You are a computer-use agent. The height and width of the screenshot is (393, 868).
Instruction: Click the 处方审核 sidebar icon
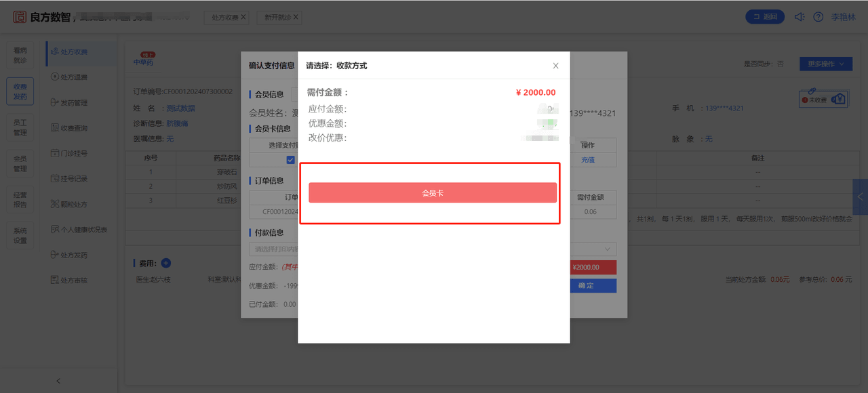55,280
